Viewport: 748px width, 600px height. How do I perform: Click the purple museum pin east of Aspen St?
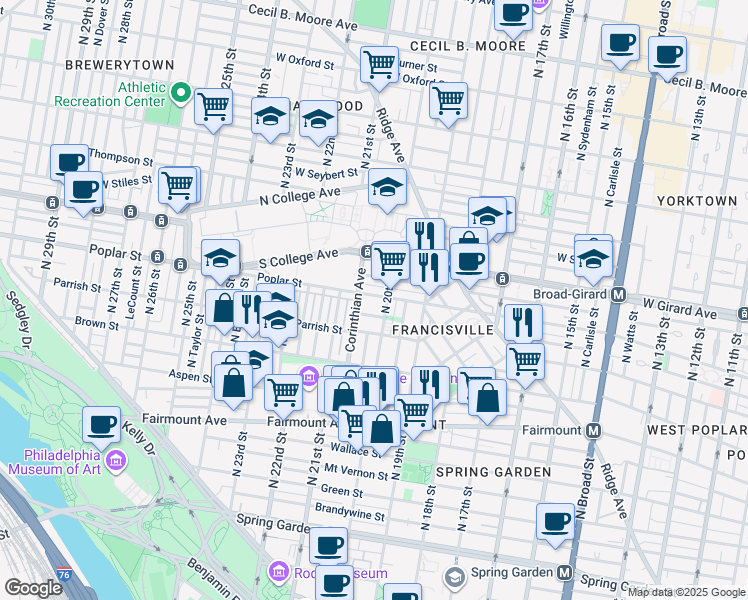pyautogui.click(x=309, y=377)
